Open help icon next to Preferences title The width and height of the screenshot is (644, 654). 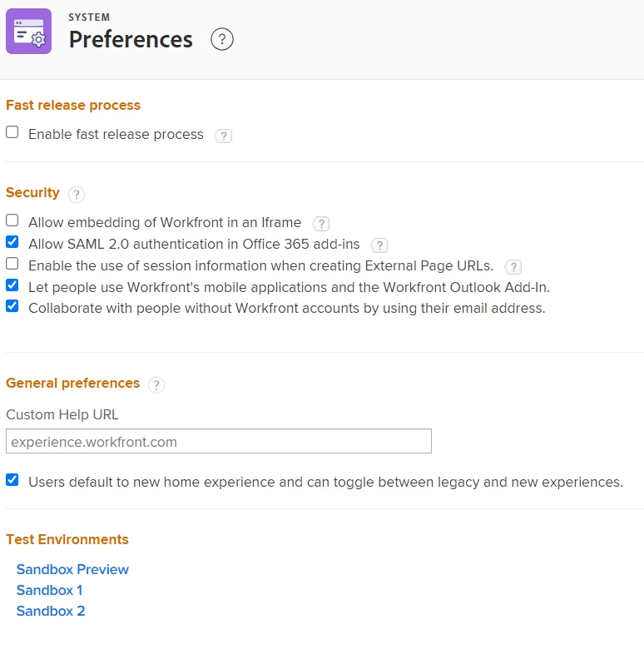click(x=222, y=39)
